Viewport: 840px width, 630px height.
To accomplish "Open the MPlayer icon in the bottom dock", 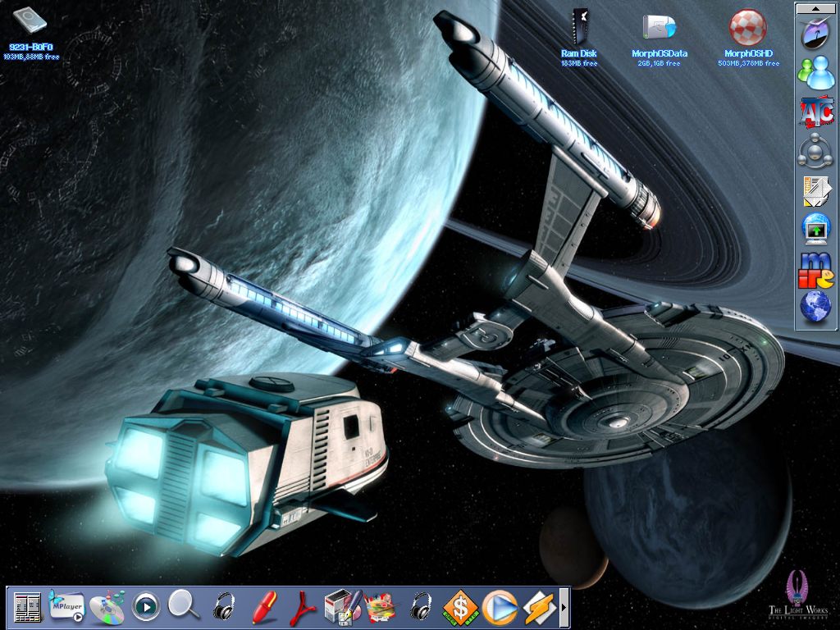I will [67, 606].
